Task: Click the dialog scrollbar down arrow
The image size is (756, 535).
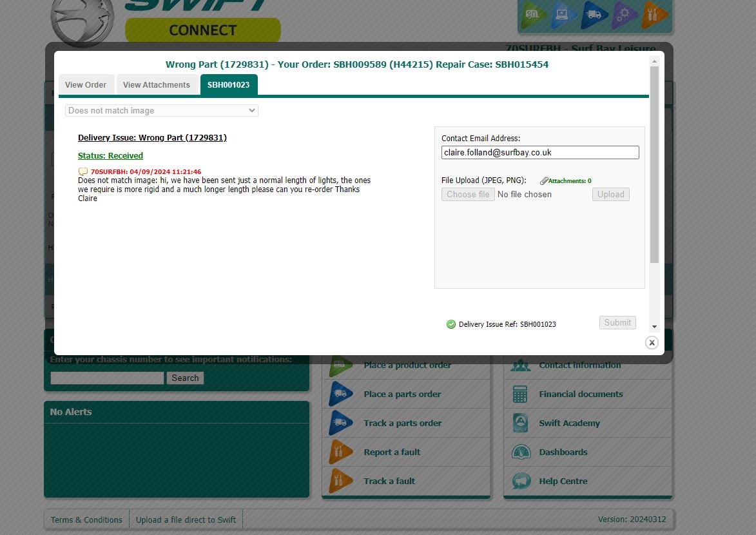Action: tap(654, 327)
